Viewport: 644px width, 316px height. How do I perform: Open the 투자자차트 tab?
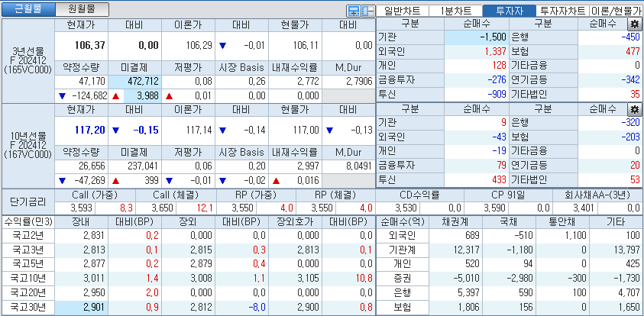pos(563,11)
